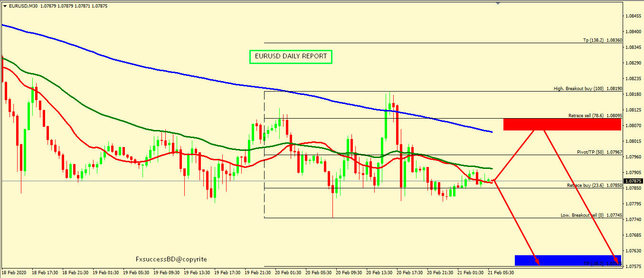Click the red arrowhead inside the blue rectangle
The height and width of the screenshot is (278, 644).
(538, 262)
